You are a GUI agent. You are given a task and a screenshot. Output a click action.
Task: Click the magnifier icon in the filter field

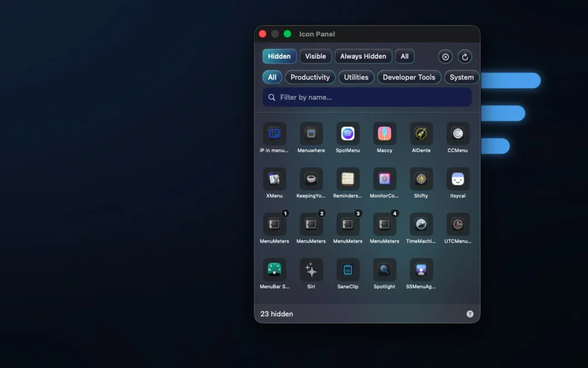click(x=272, y=97)
